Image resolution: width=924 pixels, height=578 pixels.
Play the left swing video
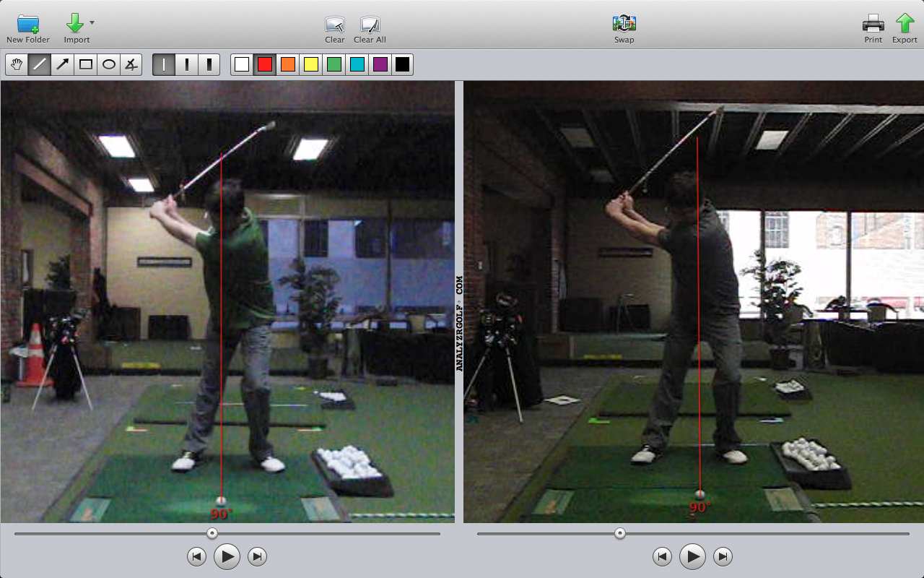pyautogui.click(x=227, y=556)
